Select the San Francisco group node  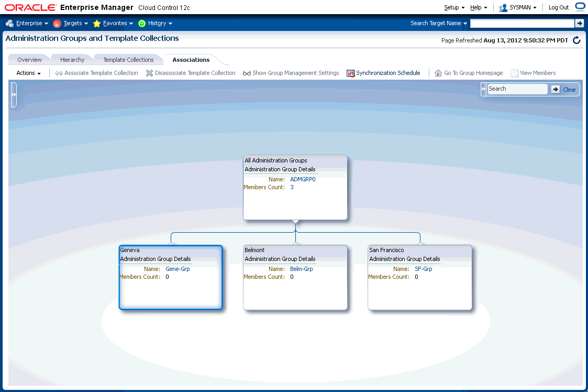click(x=419, y=277)
